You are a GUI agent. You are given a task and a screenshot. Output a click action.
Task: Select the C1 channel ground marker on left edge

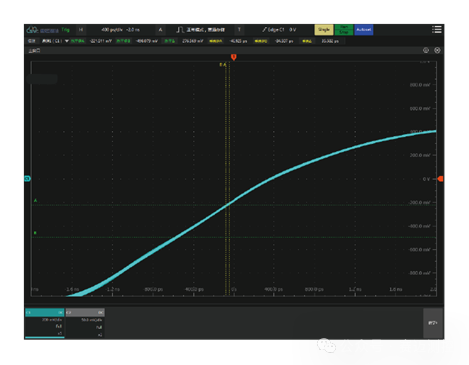28,179
